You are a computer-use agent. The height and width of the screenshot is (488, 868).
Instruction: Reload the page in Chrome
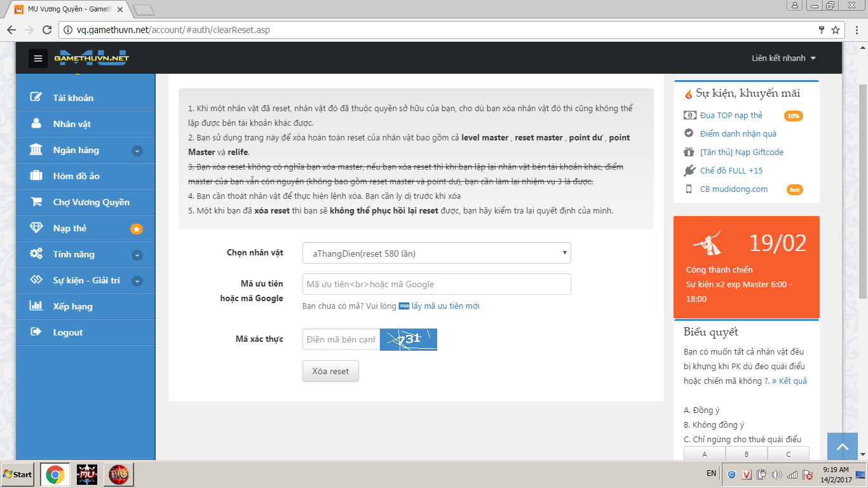47,30
